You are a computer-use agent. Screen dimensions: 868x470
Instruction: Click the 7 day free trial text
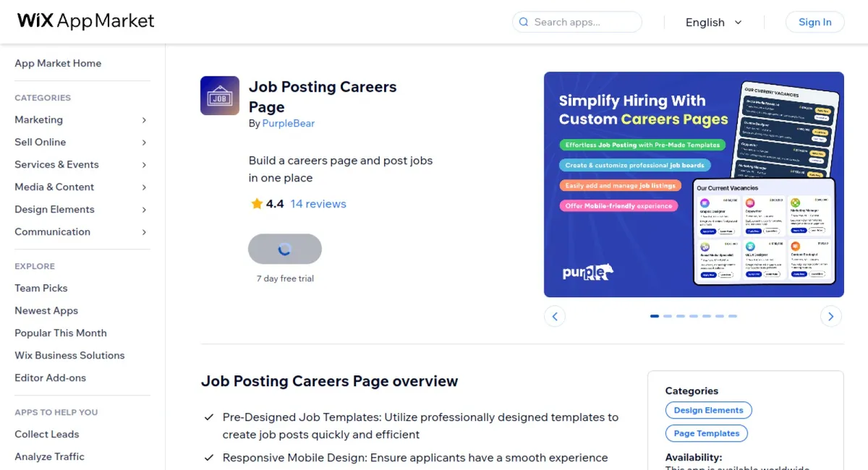click(x=285, y=278)
